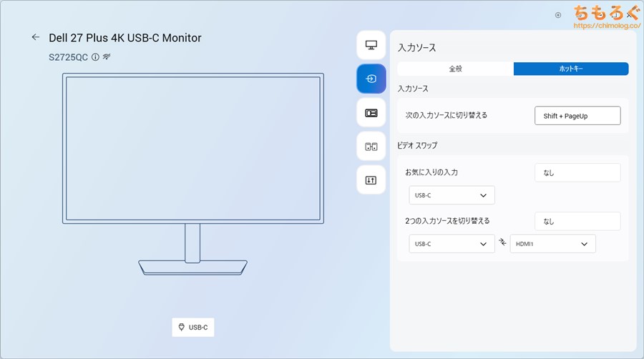Image resolution: width=644 pixels, height=359 pixels.
Task: Expand the お気に入りの入力 USB-C dropdown
Action: click(452, 195)
